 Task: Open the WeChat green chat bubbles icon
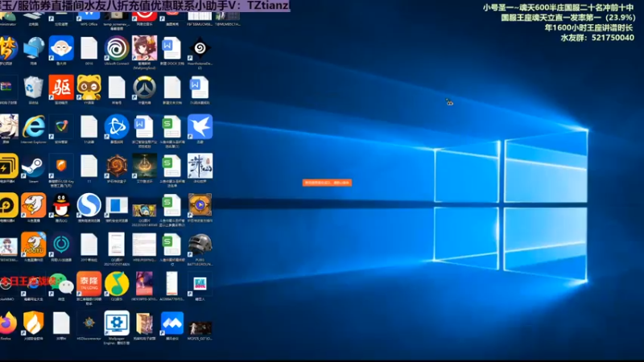[x=61, y=283]
